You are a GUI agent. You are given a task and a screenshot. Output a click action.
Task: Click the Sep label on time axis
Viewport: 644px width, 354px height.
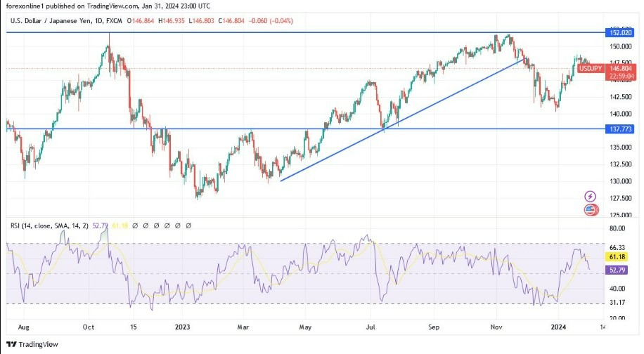(434, 327)
